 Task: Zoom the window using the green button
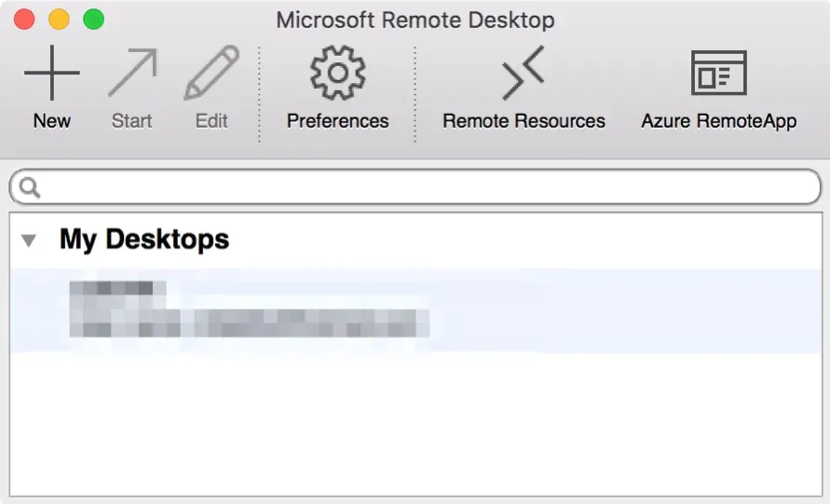tap(94, 19)
